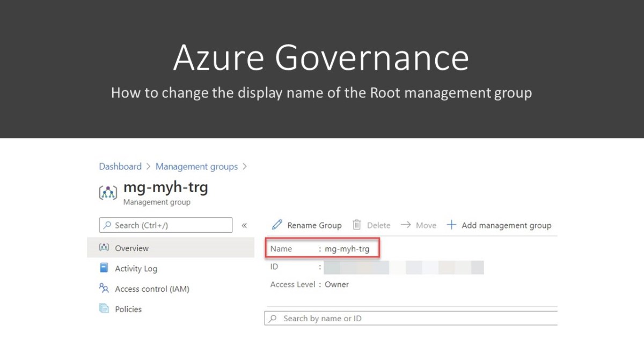
Task: Click the magnifier in Search by name or ID
Action: (x=273, y=318)
